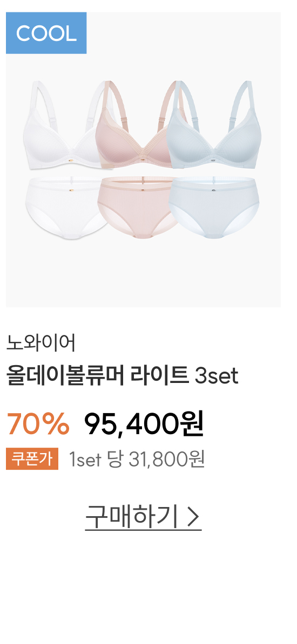Open the 노와이어 category label
The width and height of the screenshot is (297, 644).
(x=41, y=344)
